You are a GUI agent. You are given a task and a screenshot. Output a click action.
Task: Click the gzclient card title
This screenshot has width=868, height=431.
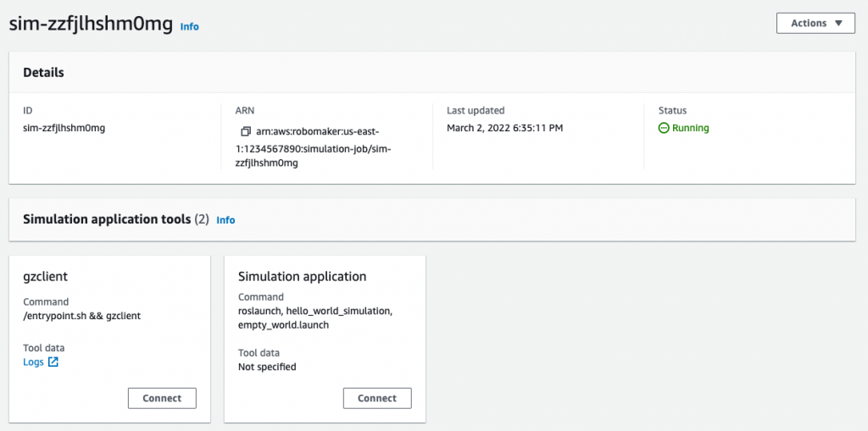click(46, 277)
